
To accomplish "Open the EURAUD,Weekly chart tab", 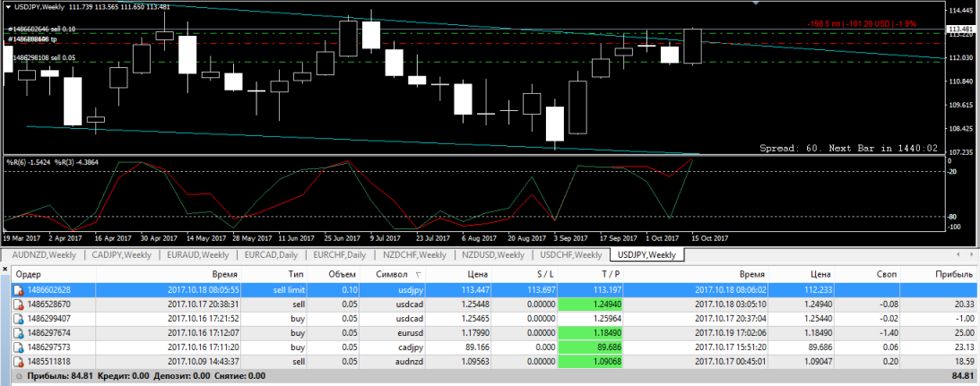I will click(199, 255).
